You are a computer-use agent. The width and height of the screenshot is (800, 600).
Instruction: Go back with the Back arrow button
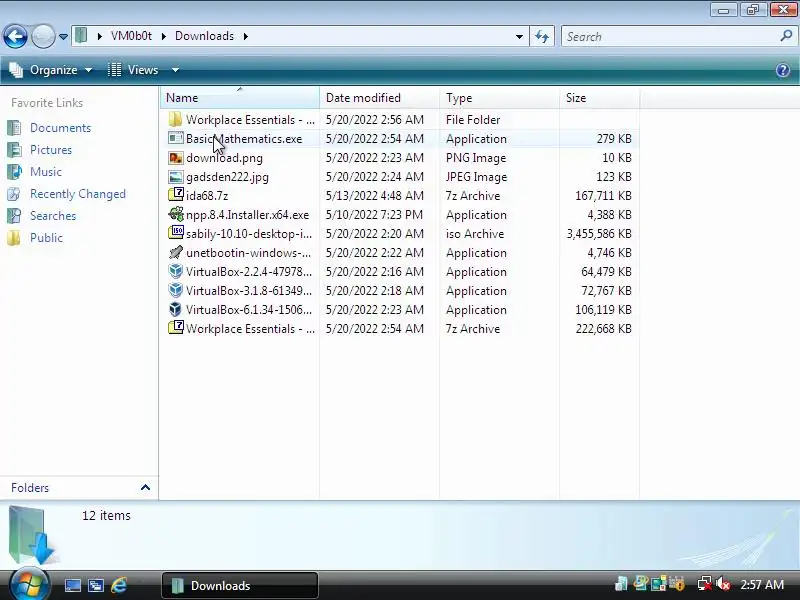click(x=15, y=36)
